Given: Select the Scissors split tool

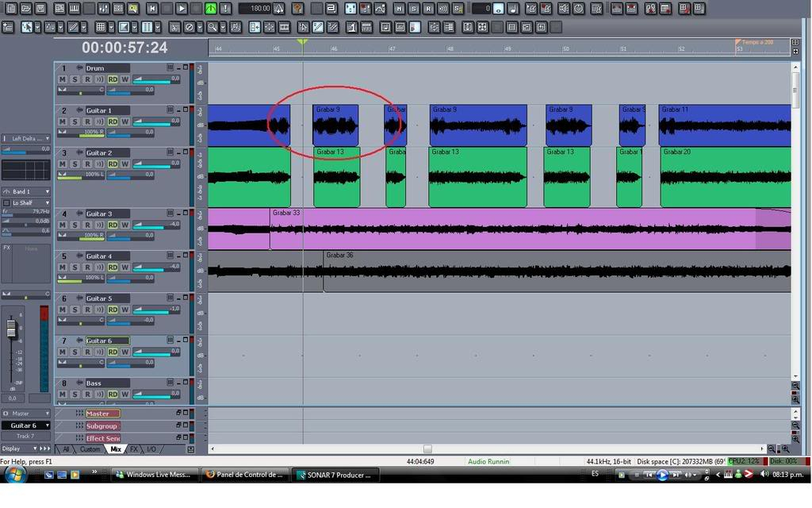Looking at the screenshot, I should click(174, 27).
